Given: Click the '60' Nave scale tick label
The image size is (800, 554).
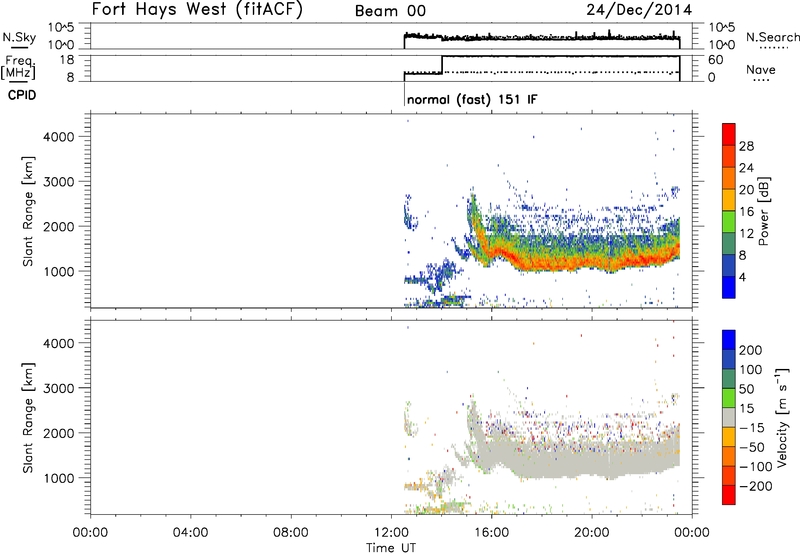Looking at the screenshot, I should [715, 60].
